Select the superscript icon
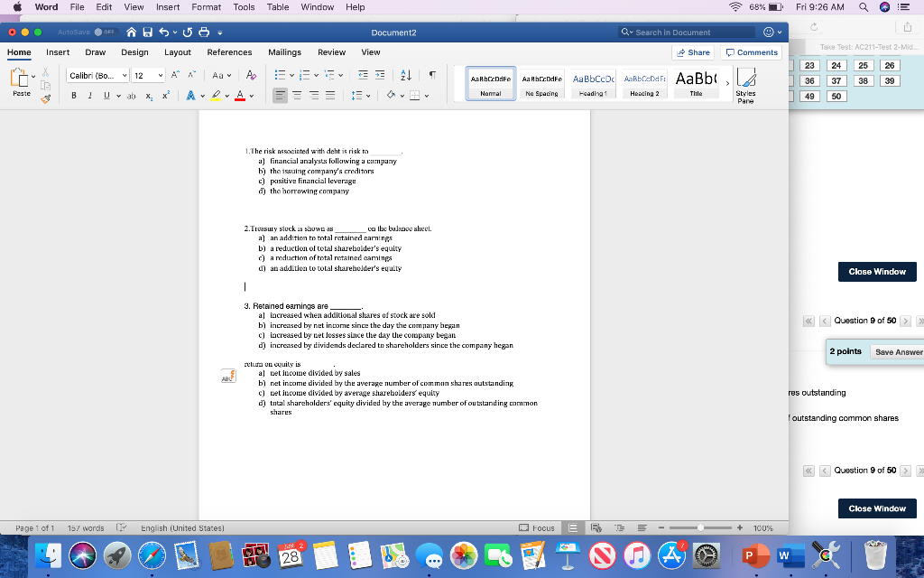Image resolution: width=924 pixels, height=578 pixels. point(165,94)
